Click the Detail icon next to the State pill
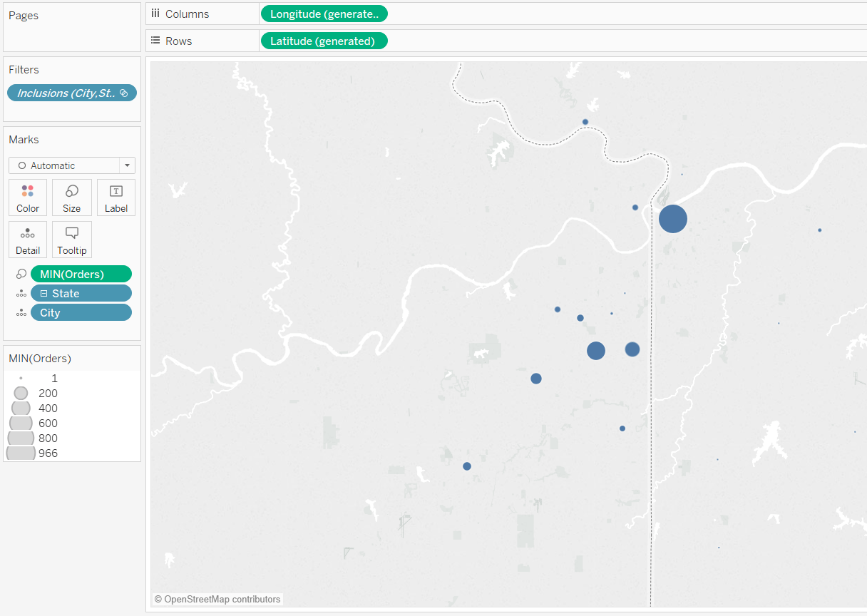This screenshot has height=616, width=867. coord(21,292)
